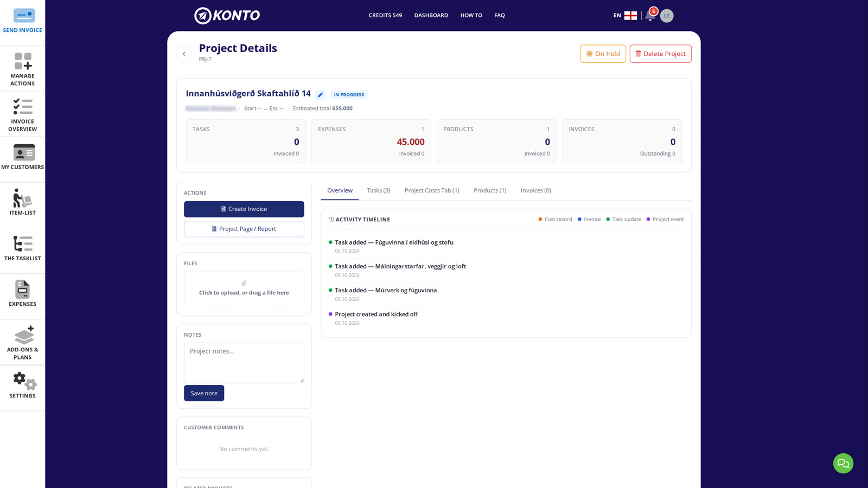Put project On Hold

click(x=603, y=54)
